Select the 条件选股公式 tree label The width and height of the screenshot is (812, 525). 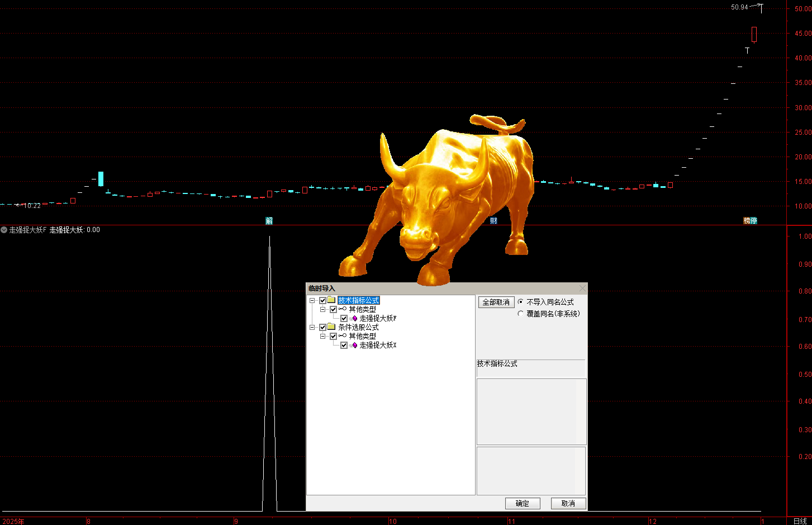click(359, 327)
